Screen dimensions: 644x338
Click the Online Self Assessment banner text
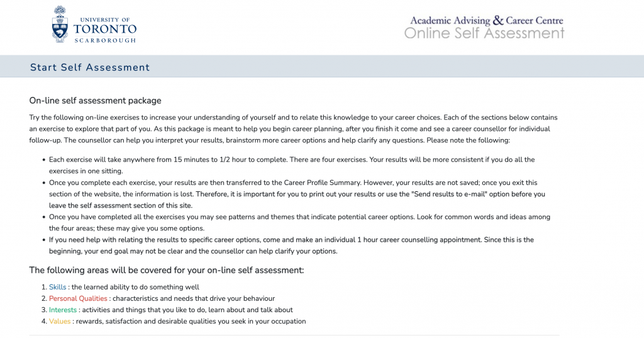pos(484,33)
